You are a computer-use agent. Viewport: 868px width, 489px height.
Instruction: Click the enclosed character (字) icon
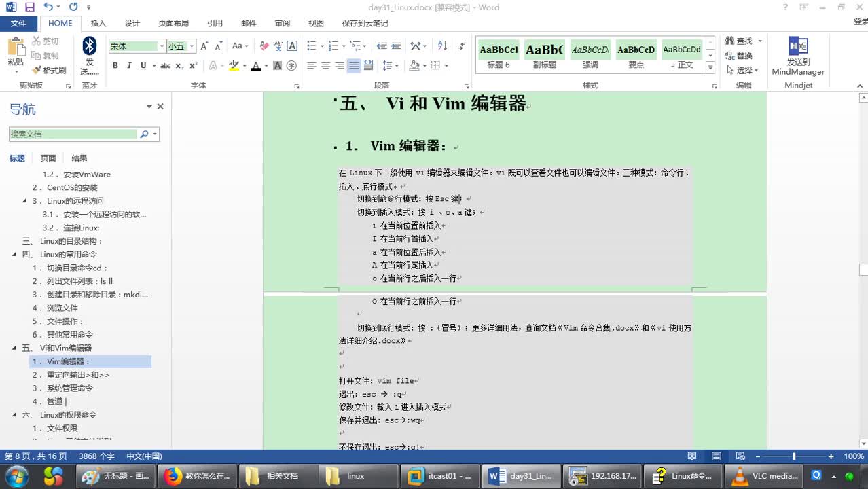pos(291,66)
